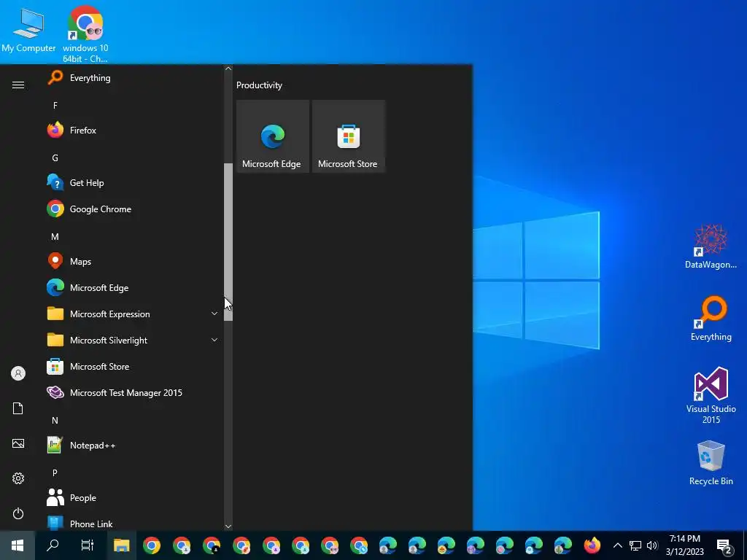Click the Microsoft Edge Productivity tile
Image resolution: width=747 pixels, height=560 pixels.
tap(273, 136)
